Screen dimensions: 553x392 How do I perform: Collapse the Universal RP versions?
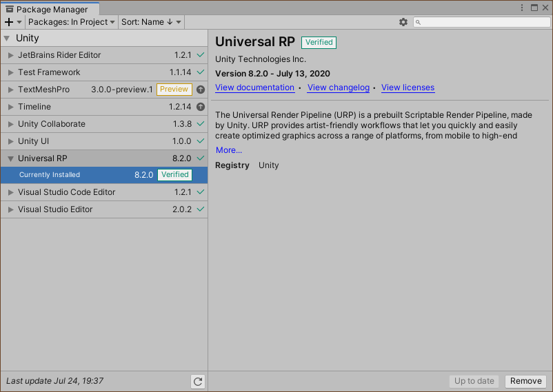pyautogui.click(x=10, y=158)
